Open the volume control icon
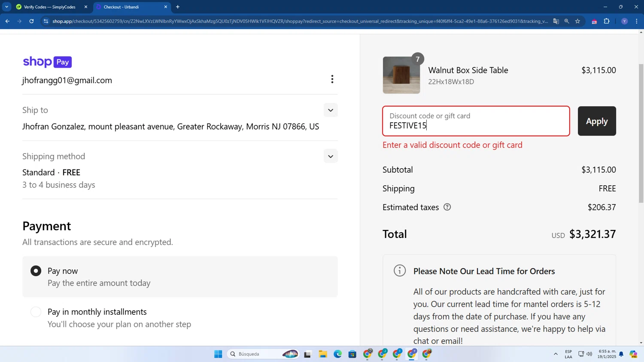Viewport: 644px width, 362px height. (589, 354)
